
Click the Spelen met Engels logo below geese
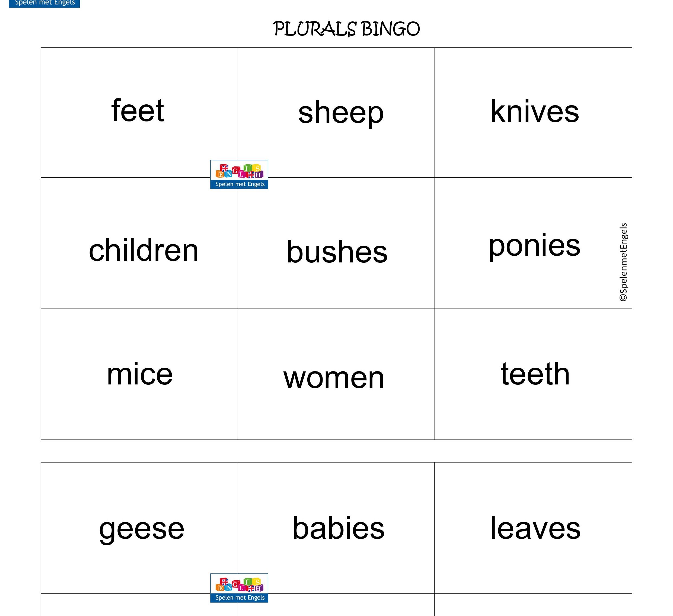tap(239, 588)
